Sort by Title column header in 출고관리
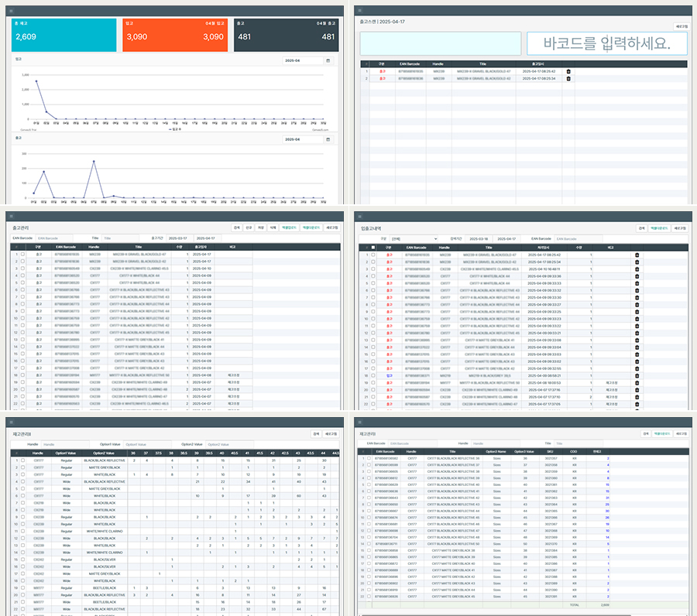Screen dimensions: 697x616 (139, 247)
